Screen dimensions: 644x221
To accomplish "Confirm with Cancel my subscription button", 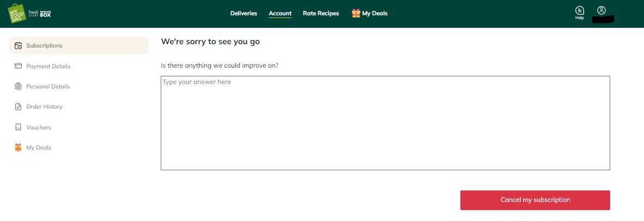I will point(535,200).
